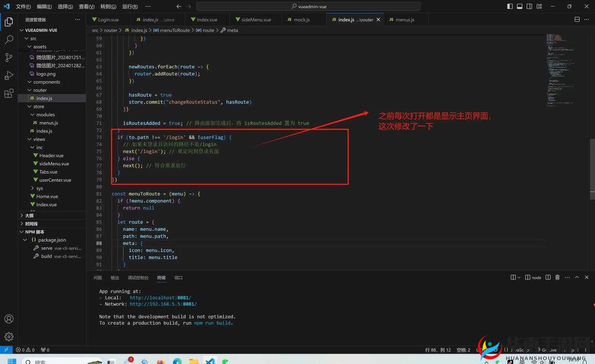Maximize the terminal panel with the chevron

click(x=576, y=277)
